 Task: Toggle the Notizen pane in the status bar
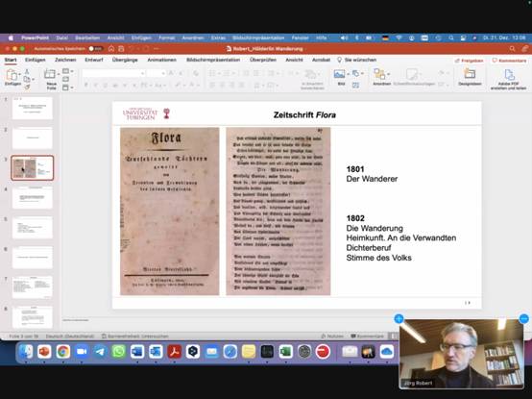tap(332, 337)
